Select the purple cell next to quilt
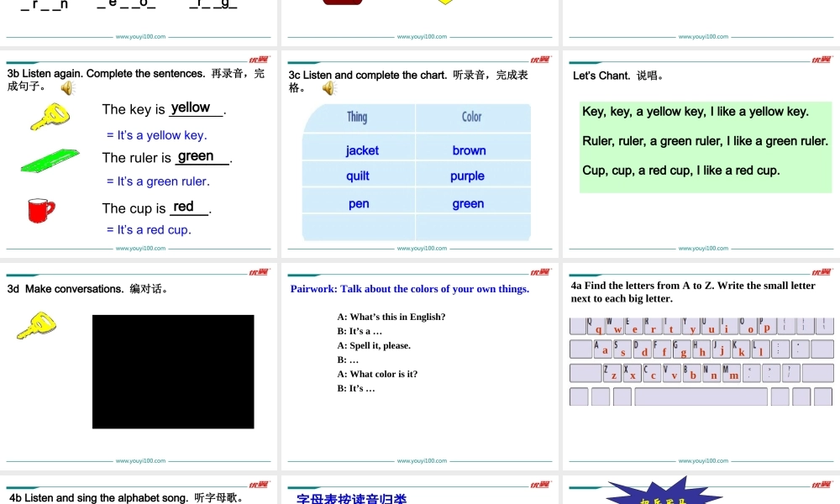 (x=469, y=176)
